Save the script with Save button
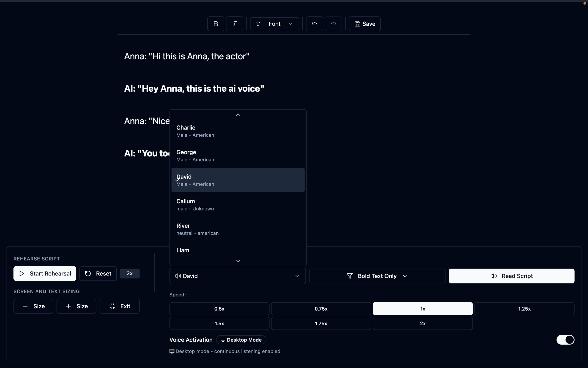Viewport: 588px width, 368px height. point(365,24)
